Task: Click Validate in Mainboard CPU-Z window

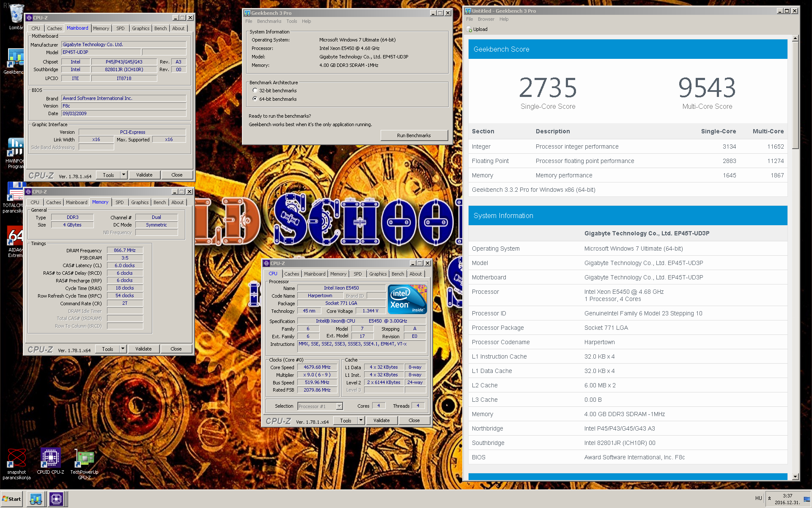Action: tap(144, 175)
